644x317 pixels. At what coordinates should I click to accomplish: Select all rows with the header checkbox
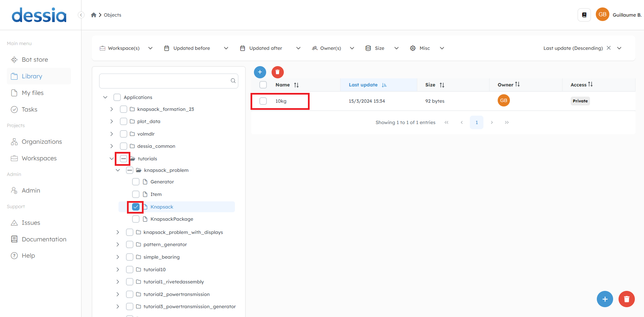(x=263, y=85)
